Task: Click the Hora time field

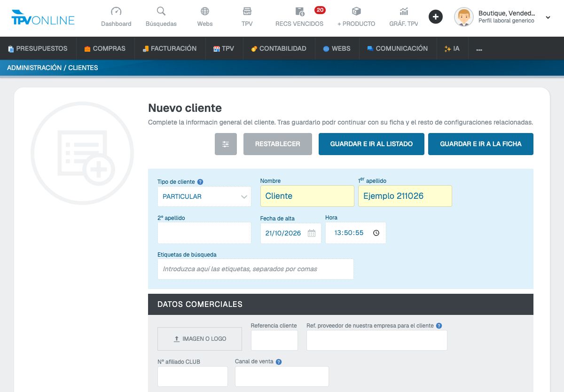Action: click(x=356, y=233)
